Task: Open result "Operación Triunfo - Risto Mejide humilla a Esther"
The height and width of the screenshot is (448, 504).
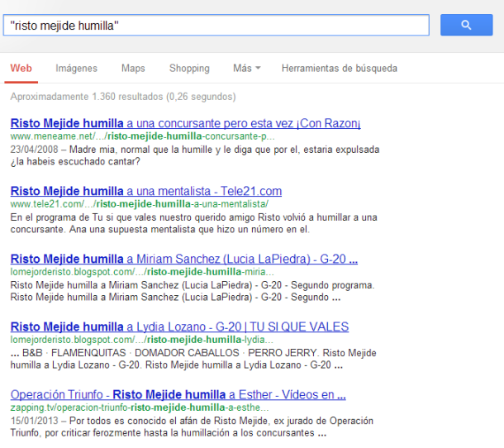Action: click(x=178, y=394)
